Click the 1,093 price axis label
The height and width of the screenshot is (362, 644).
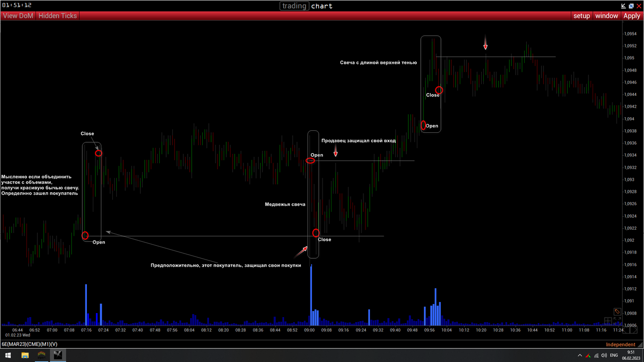(x=629, y=180)
